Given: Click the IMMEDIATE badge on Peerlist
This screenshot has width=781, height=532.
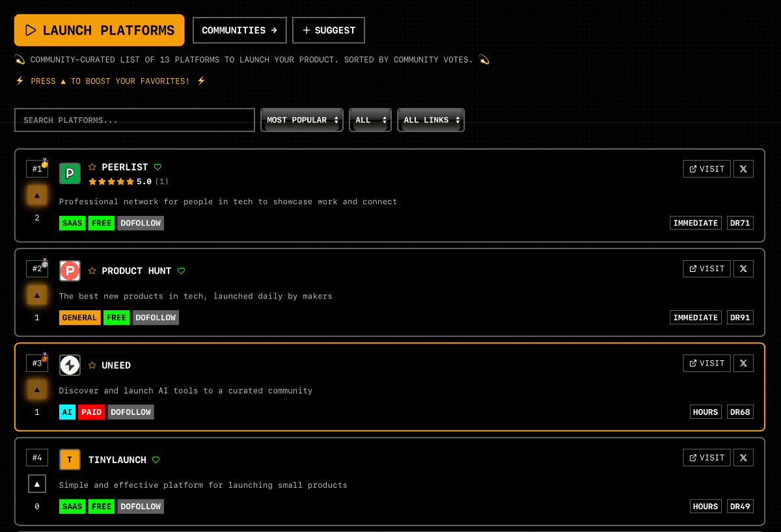Looking at the screenshot, I should coord(696,223).
